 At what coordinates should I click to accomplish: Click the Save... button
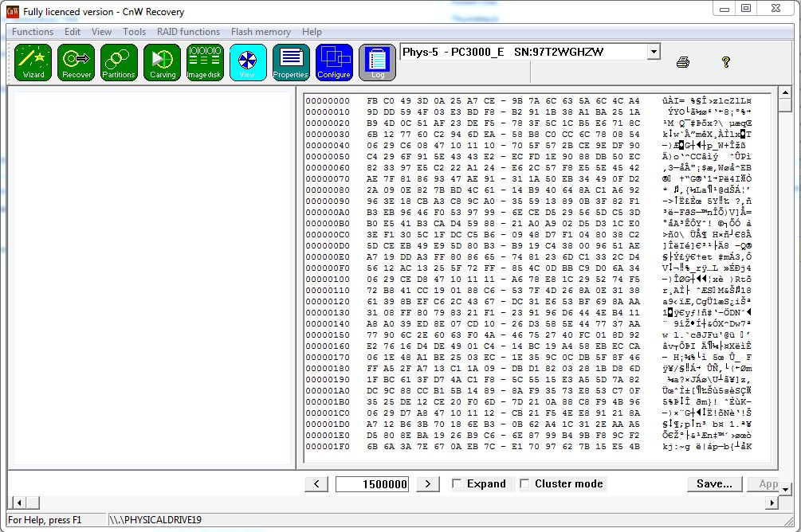click(714, 483)
